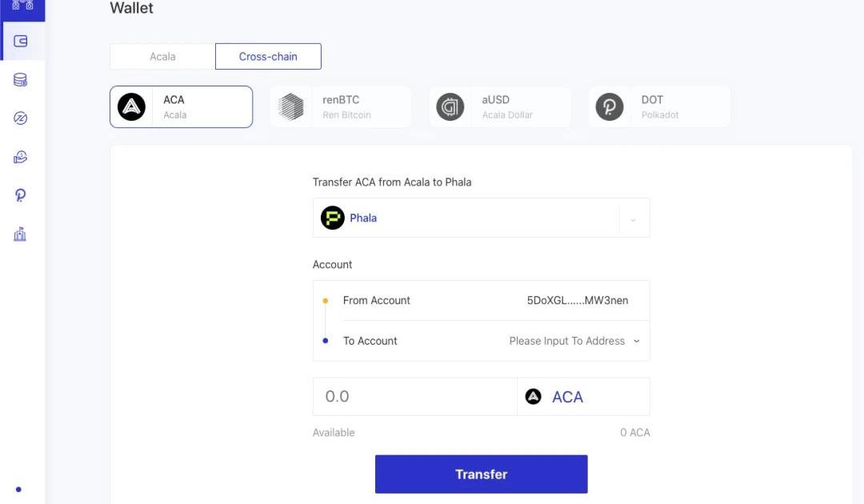Click the hand-with-coin earn sidebar icon
This screenshot has height=504, width=864.
[20, 157]
